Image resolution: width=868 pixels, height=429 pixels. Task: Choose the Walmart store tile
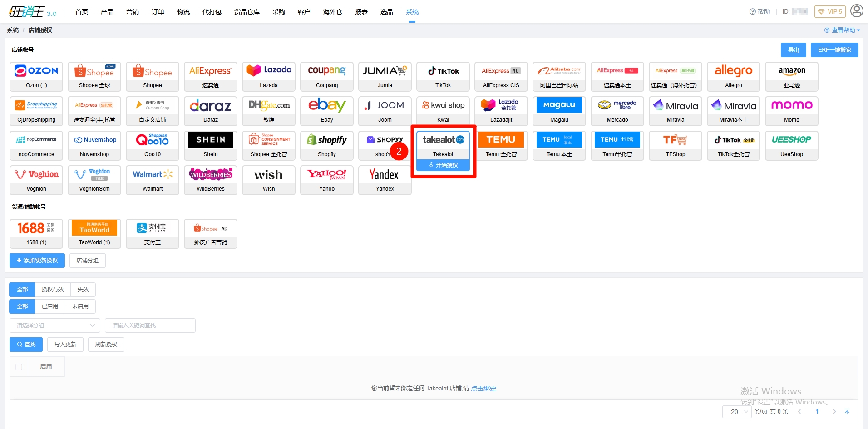(x=153, y=180)
